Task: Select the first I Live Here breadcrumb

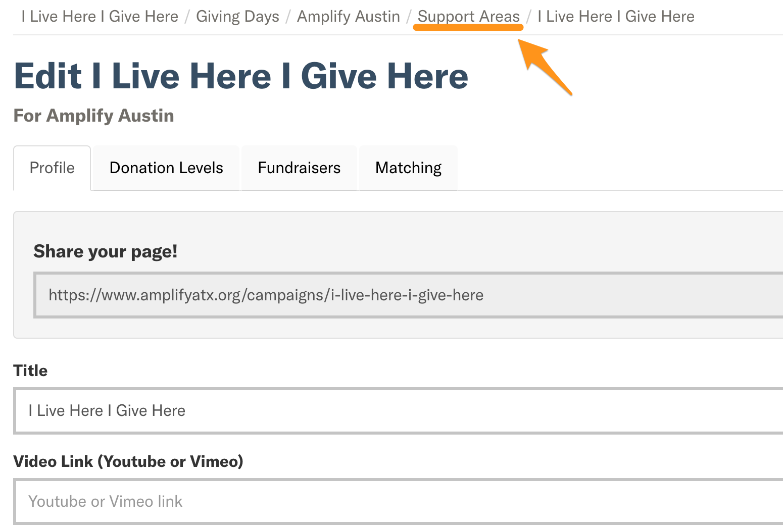Action: coord(100,17)
